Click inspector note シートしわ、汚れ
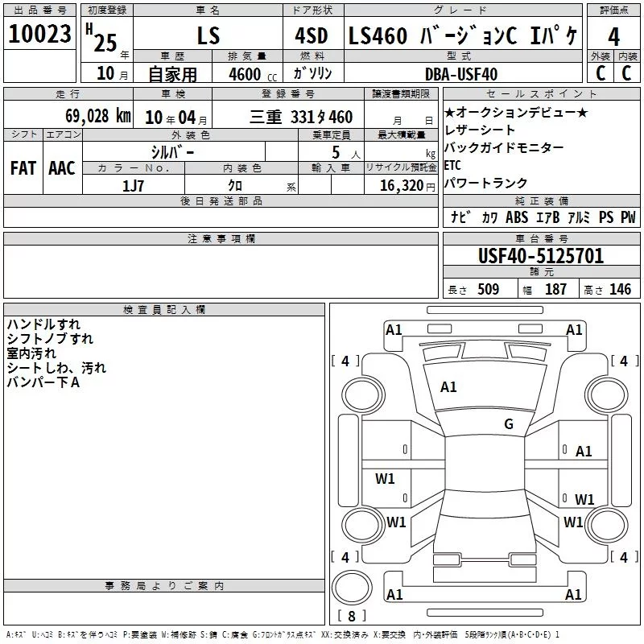Screen dimensions: 644x644 click(56, 368)
